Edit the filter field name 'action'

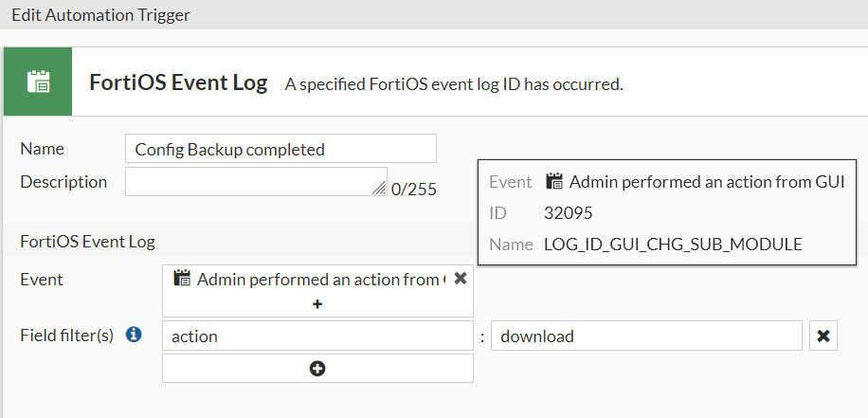coord(317,336)
